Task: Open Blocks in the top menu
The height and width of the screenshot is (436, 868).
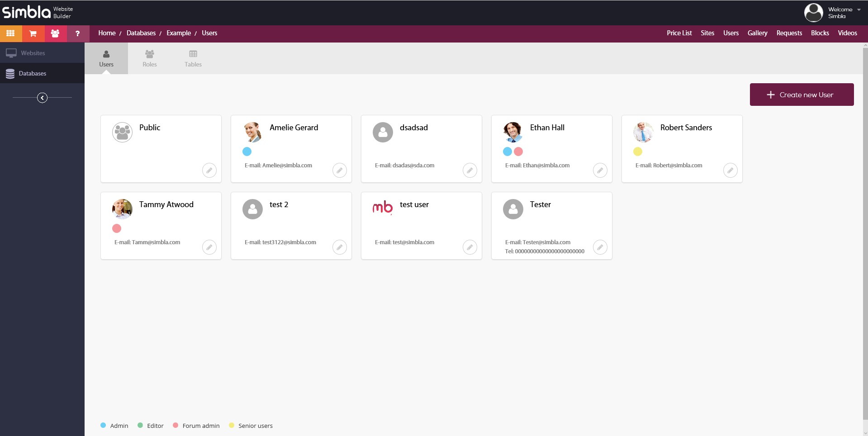Action: click(820, 33)
